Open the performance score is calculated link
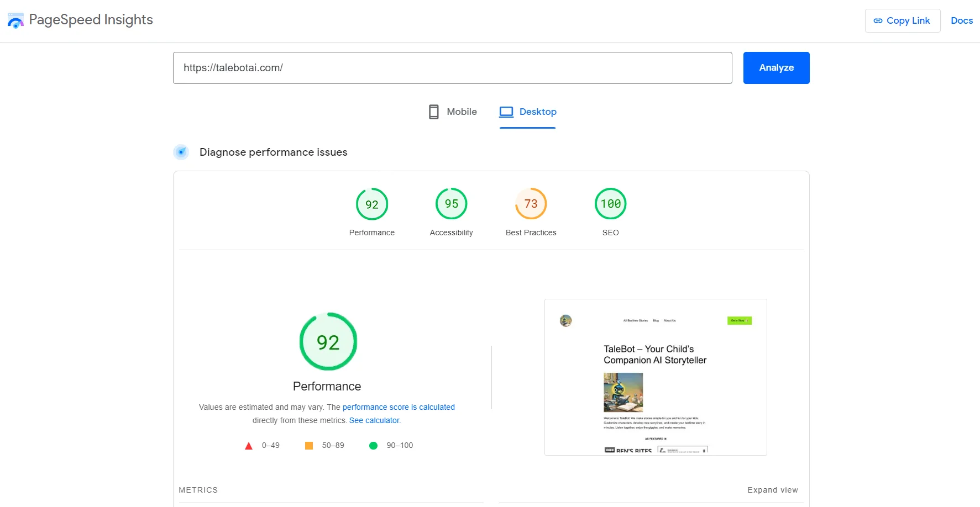 click(x=399, y=407)
